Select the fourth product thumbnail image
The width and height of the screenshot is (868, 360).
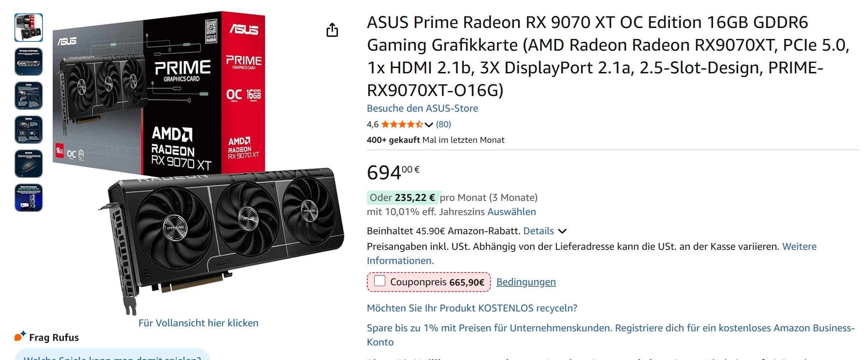(x=29, y=130)
